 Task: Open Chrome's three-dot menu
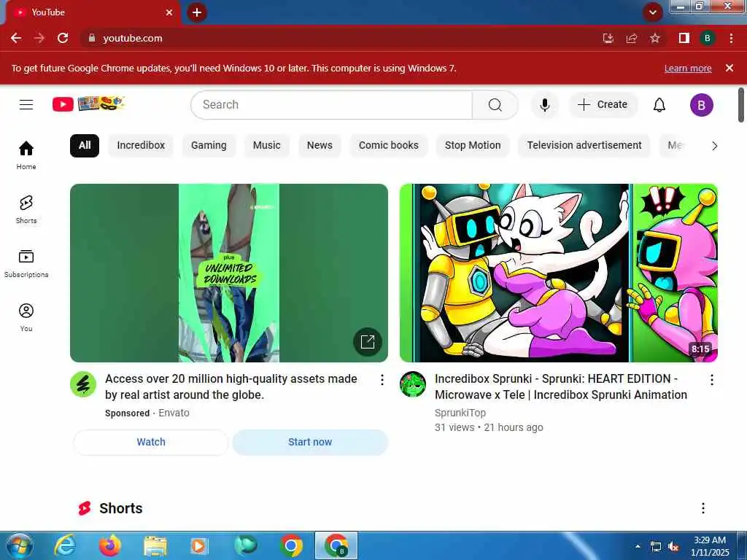731,38
